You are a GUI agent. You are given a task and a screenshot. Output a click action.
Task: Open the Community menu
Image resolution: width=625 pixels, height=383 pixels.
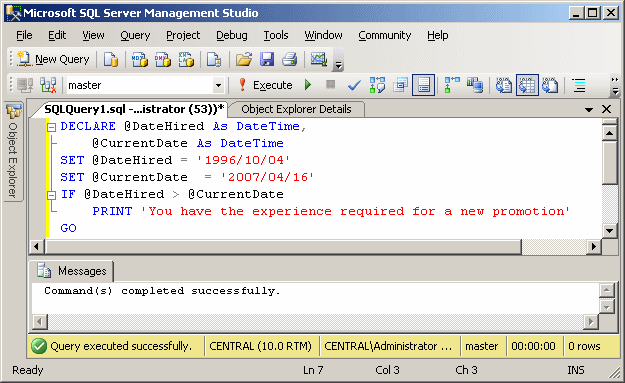pos(384,35)
